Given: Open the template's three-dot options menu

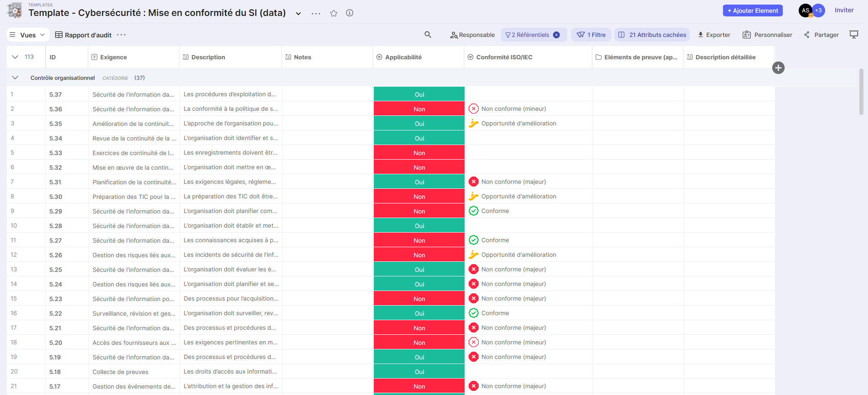Looking at the screenshot, I should [x=316, y=13].
